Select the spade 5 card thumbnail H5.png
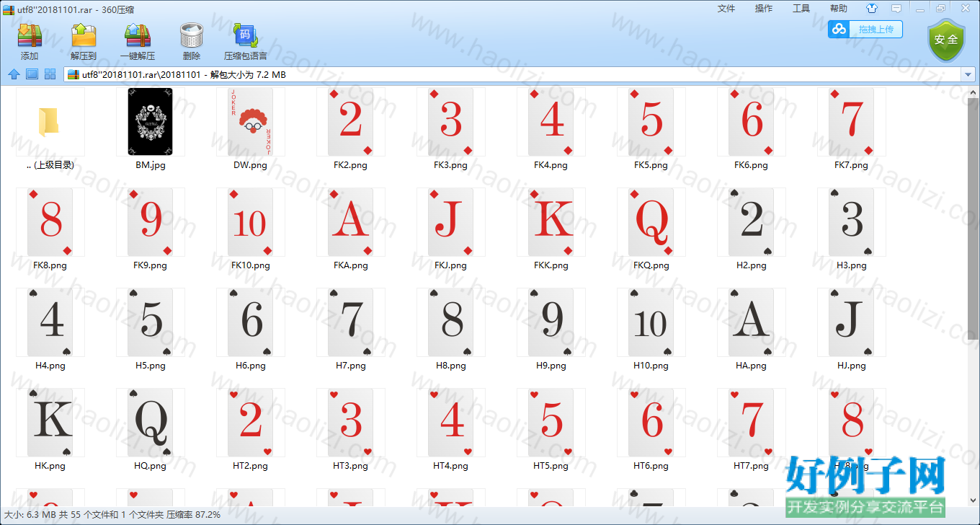This screenshot has width=980, height=525. tap(151, 322)
